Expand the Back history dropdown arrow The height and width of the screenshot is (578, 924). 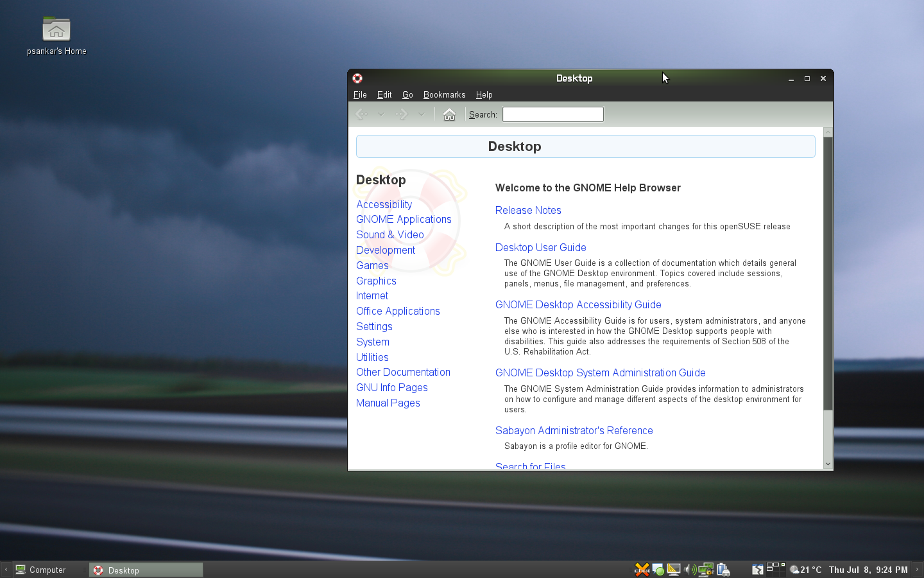tap(381, 114)
